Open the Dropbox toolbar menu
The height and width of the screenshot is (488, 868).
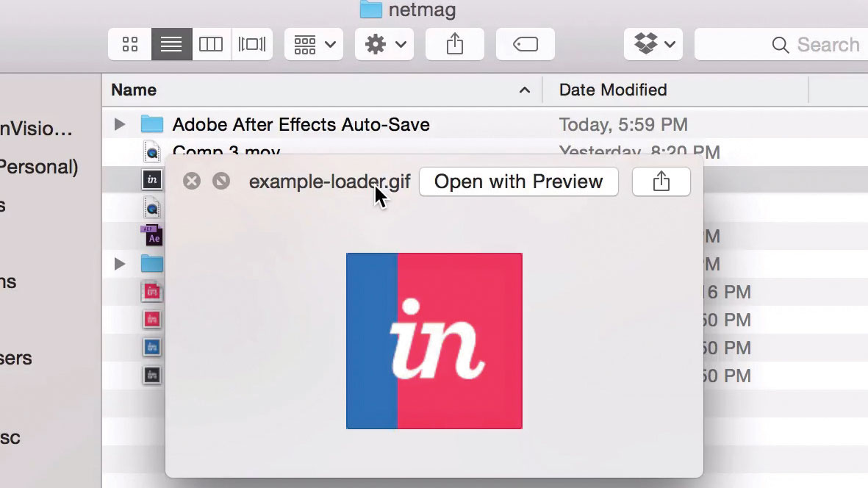coord(653,44)
